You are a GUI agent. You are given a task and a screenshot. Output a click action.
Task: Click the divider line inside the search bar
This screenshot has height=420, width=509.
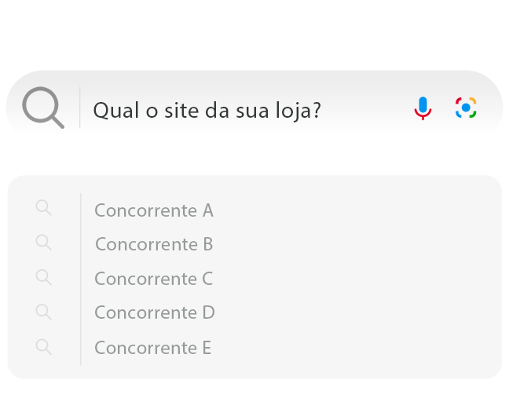coord(79,108)
